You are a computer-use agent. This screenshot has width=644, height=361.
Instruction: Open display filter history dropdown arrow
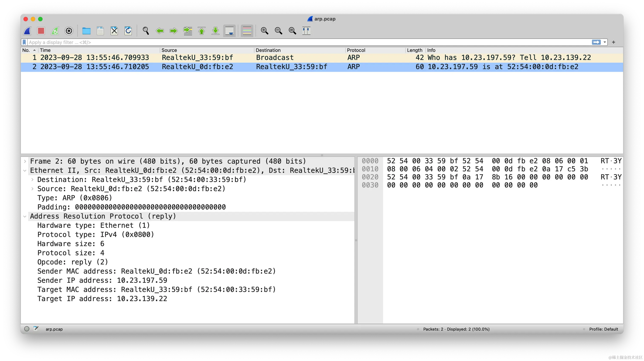[x=605, y=42]
